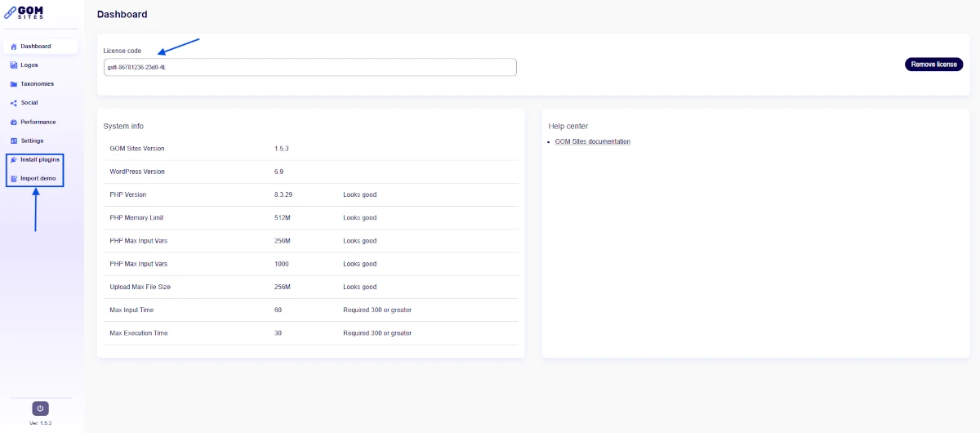Click the GOM Sites logo

coord(24,13)
